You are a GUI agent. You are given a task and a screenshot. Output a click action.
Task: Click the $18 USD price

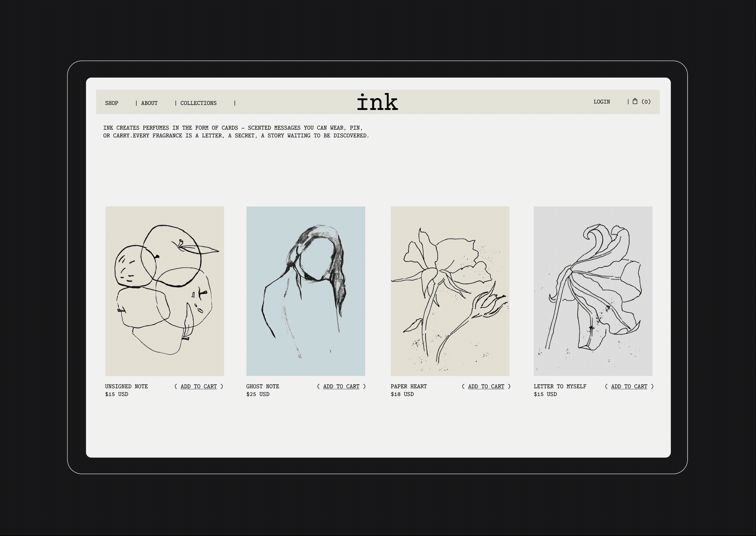pos(402,394)
